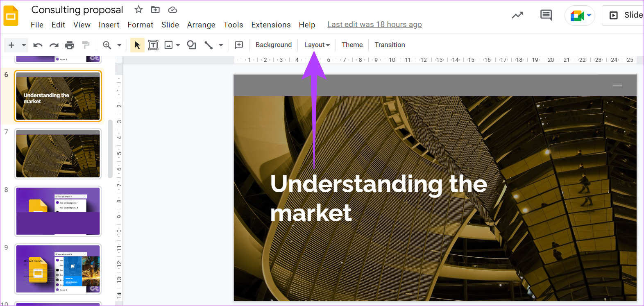This screenshot has height=306, width=644.
Task: Redo the last action
Action: click(54, 45)
